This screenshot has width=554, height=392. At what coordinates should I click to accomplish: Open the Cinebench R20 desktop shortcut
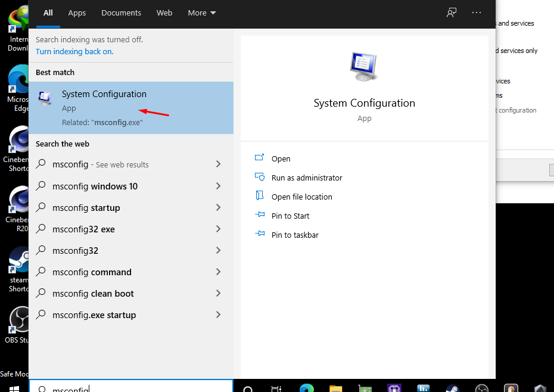[x=19, y=201]
